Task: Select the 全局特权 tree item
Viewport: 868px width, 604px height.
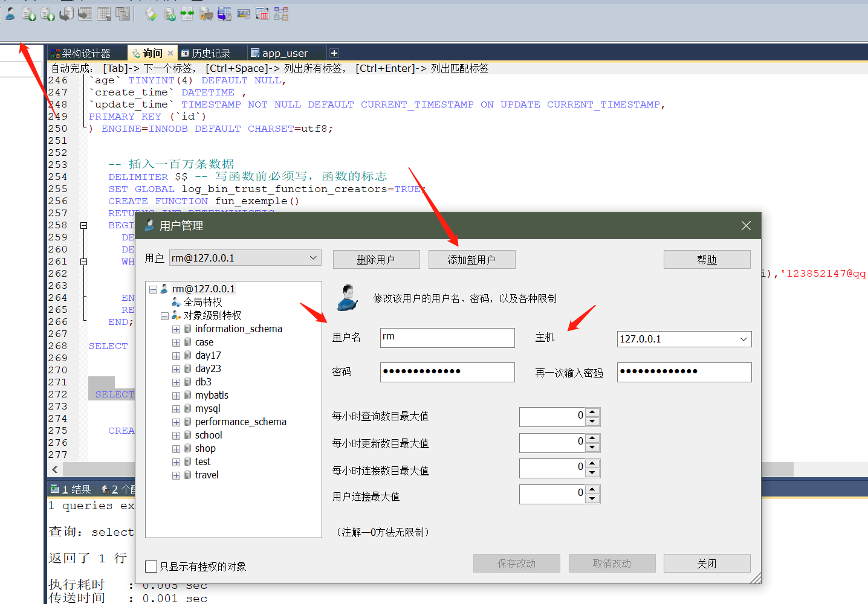Action: click(202, 302)
